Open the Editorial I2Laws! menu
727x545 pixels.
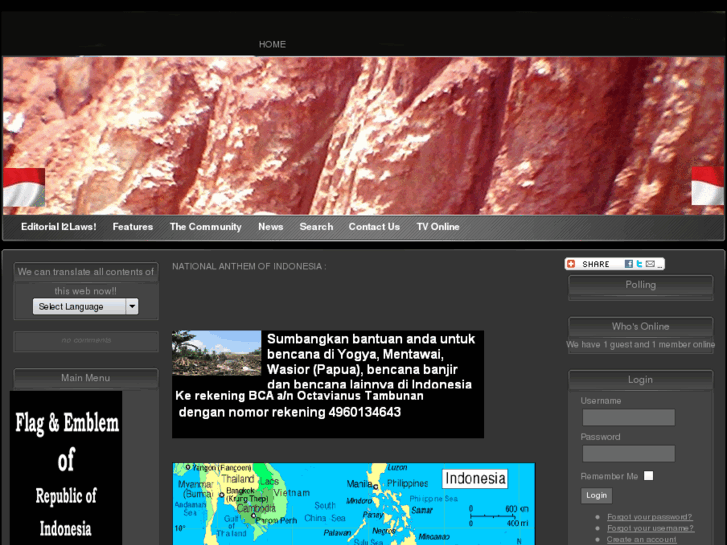[x=58, y=227]
